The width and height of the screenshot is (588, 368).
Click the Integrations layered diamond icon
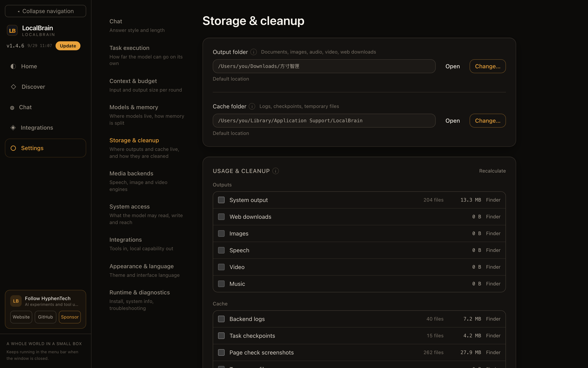(13, 128)
